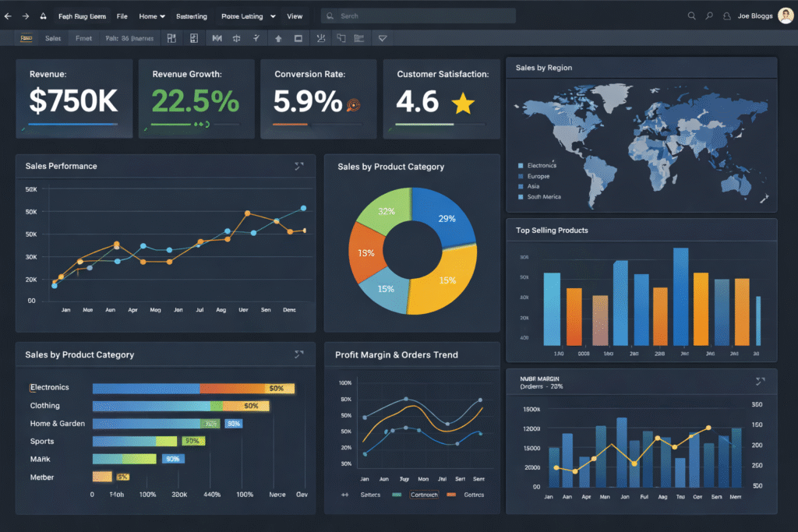Click the down-triangle dropdown at the toolbar end

(382, 38)
